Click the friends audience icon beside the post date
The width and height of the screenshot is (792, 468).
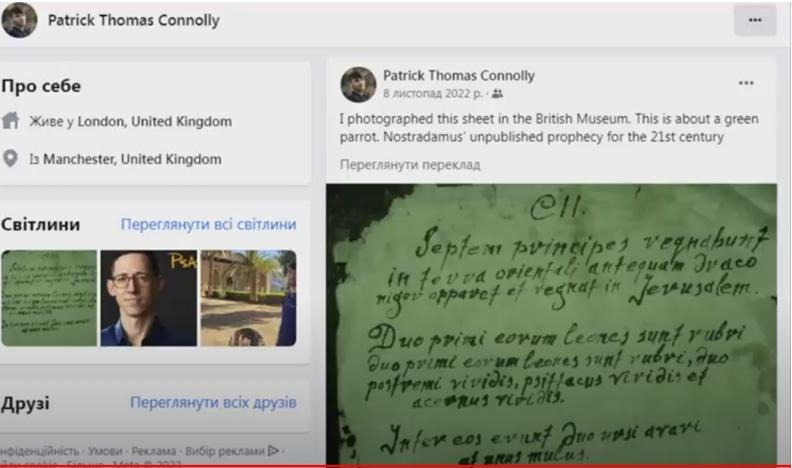click(x=498, y=94)
